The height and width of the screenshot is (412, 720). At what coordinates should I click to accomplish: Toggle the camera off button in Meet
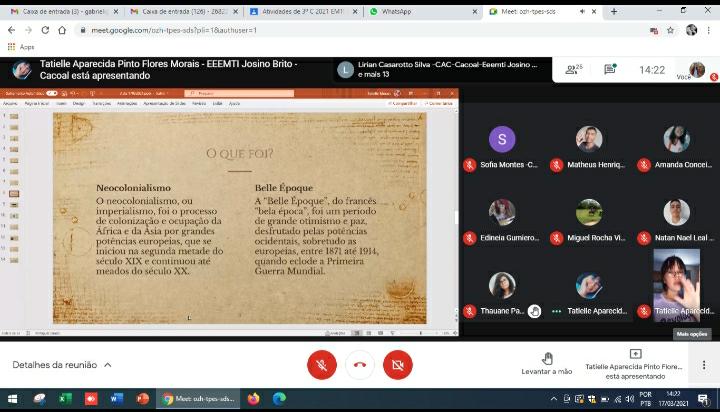398,365
